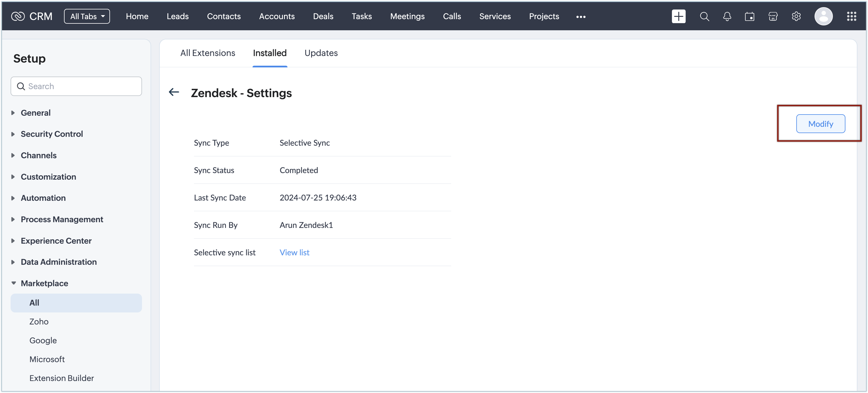Open the apps grid launcher icon
This screenshot has height=393, width=868.
point(851,16)
